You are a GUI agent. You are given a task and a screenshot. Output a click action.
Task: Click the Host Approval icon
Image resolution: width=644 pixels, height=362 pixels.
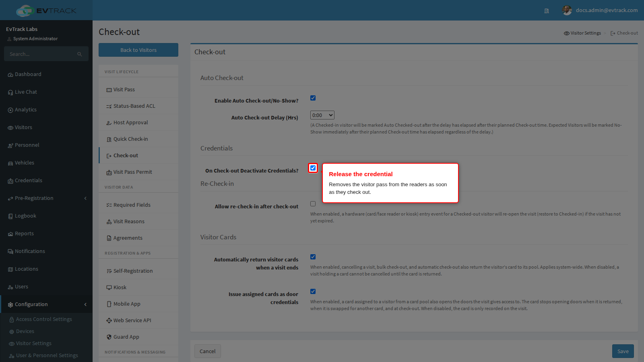click(x=109, y=123)
